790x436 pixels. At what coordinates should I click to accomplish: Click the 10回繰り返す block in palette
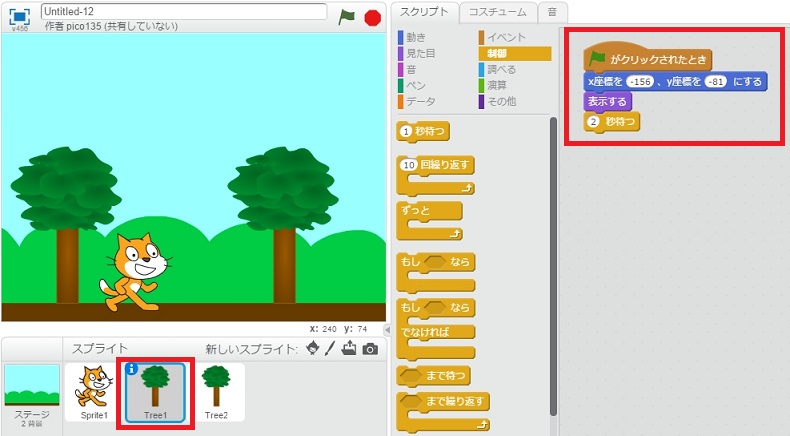(436, 175)
